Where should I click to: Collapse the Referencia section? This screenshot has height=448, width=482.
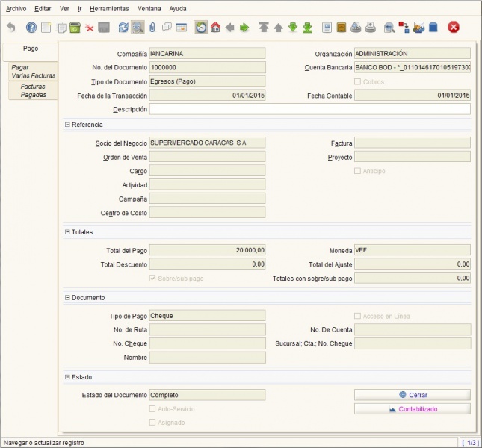tap(67, 125)
